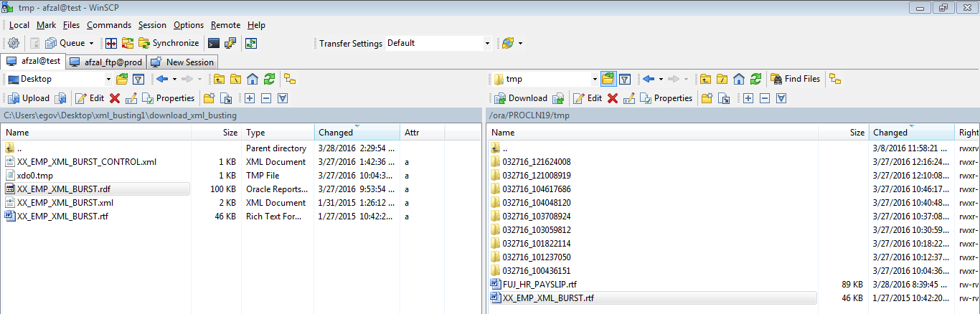Click the Open in PuTTY icon
980x314 pixels.
[230, 43]
